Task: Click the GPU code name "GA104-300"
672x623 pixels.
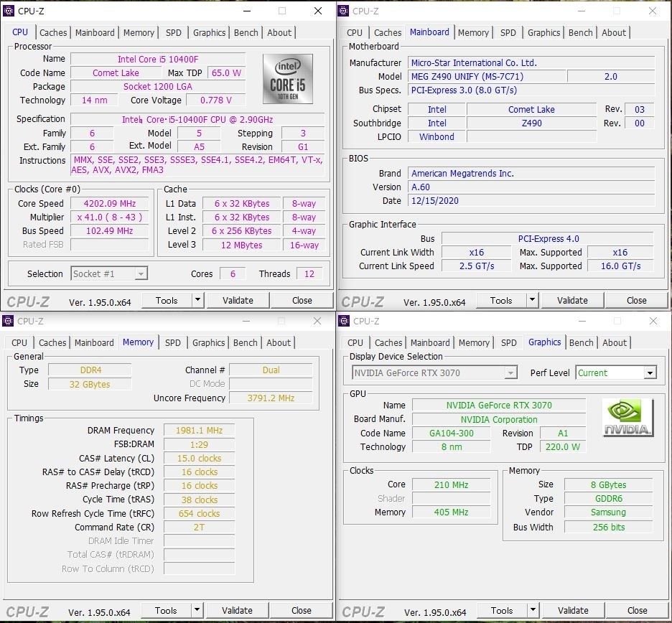Action: coord(452,434)
